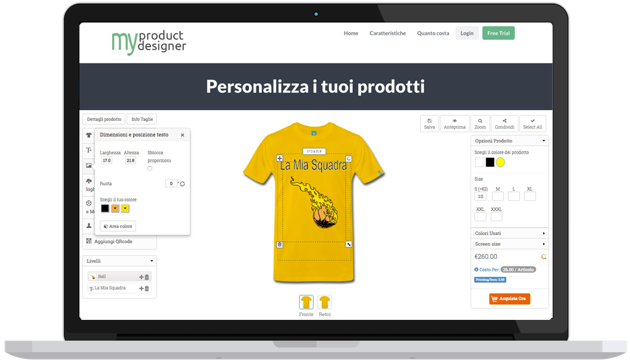630x364 pixels.
Task: Delete the Ball layer with trash icon
Action: pos(147,277)
